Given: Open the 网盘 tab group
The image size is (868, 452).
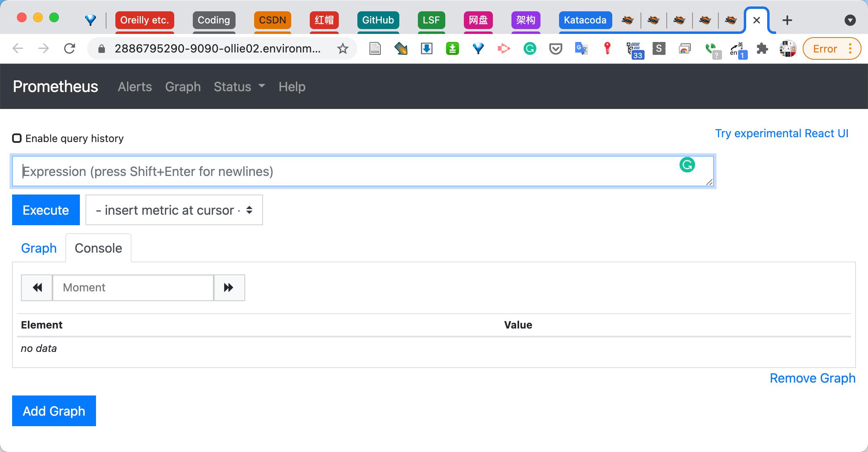Looking at the screenshot, I should click(x=478, y=20).
